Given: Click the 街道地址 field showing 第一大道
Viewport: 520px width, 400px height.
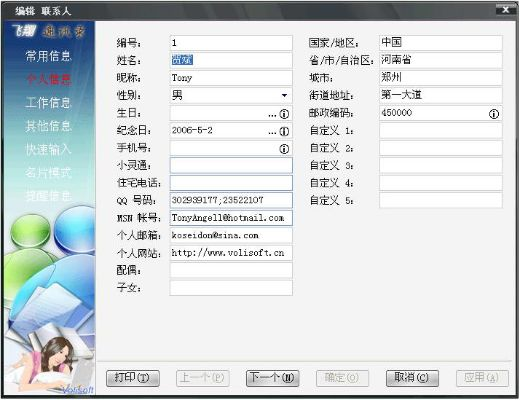Looking at the screenshot, I should click(x=441, y=95).
